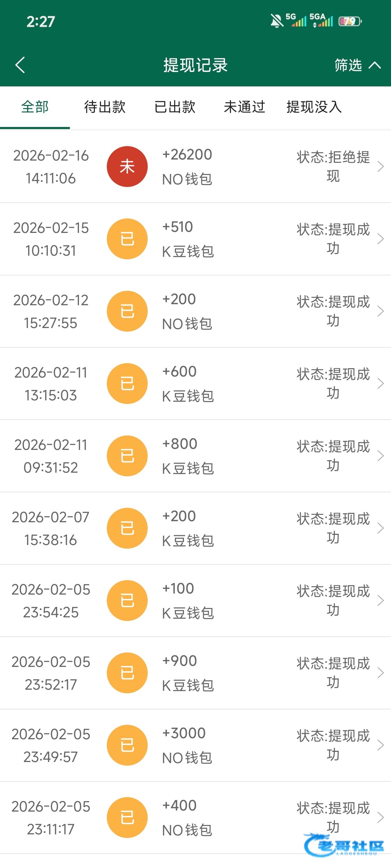Tap the +400 NO钱包 amount text
Viewport: 391px width, 868px height.
187,817
